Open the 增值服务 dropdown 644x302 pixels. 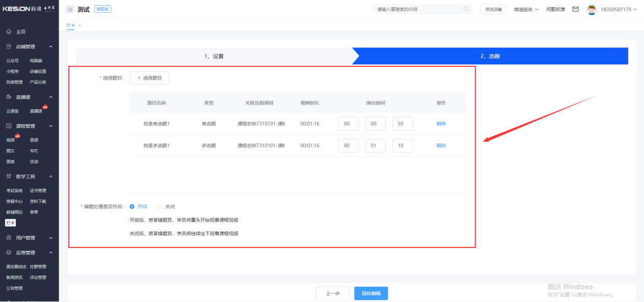[526, 9]
